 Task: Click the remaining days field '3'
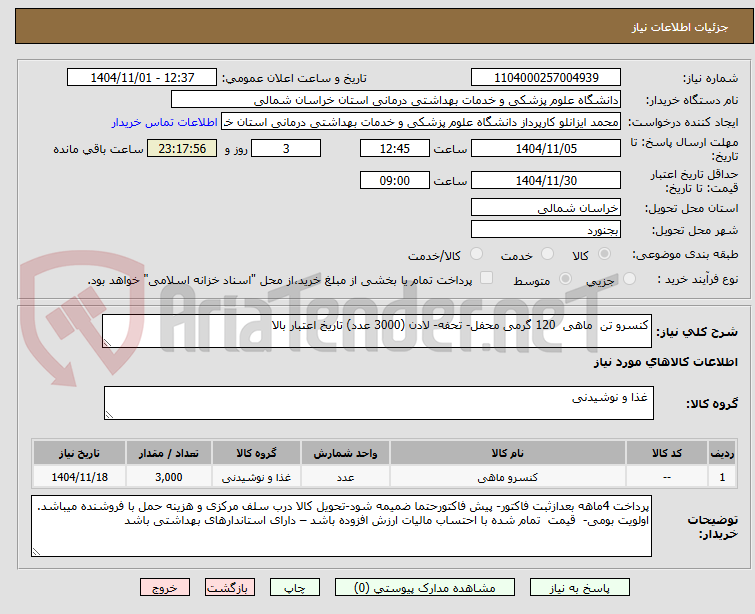click(286, 148)
